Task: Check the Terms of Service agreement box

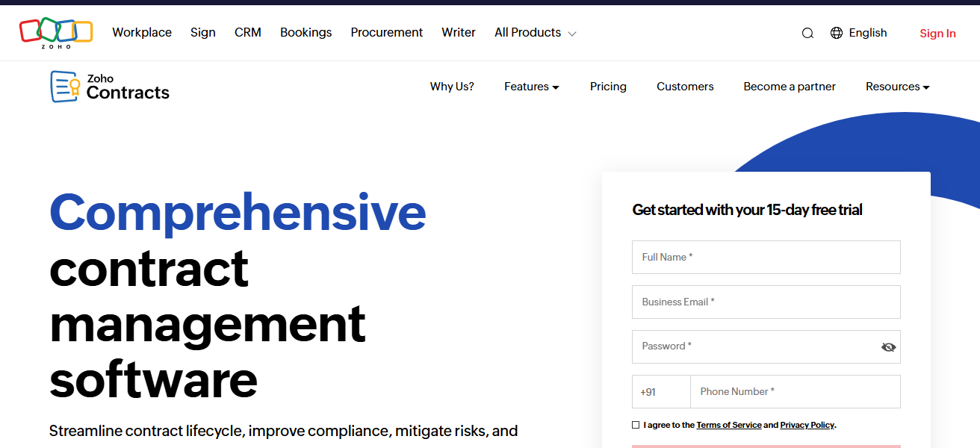Action: pyautogui.click(x=636, y=425)
